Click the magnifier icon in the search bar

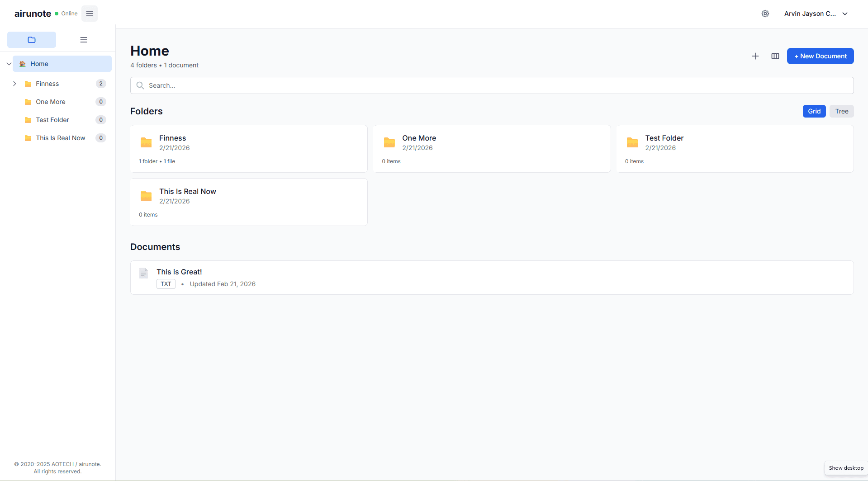pyautogui.click(x=140, y=85)
